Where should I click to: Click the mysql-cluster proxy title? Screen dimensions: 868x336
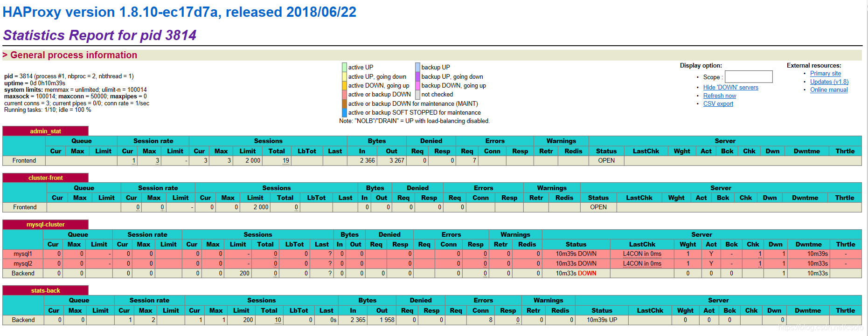(45, 224)
